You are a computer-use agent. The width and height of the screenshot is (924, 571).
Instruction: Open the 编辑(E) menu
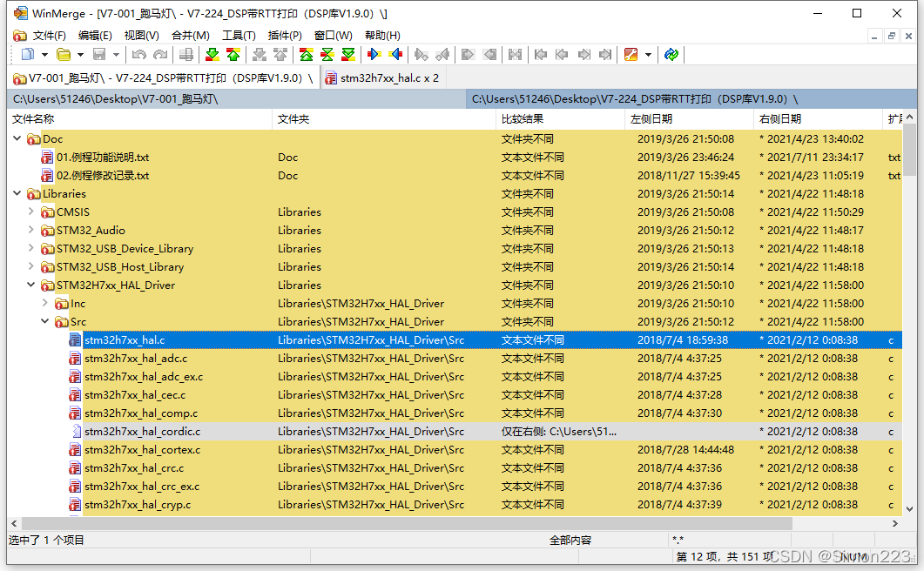click(95, 36)
